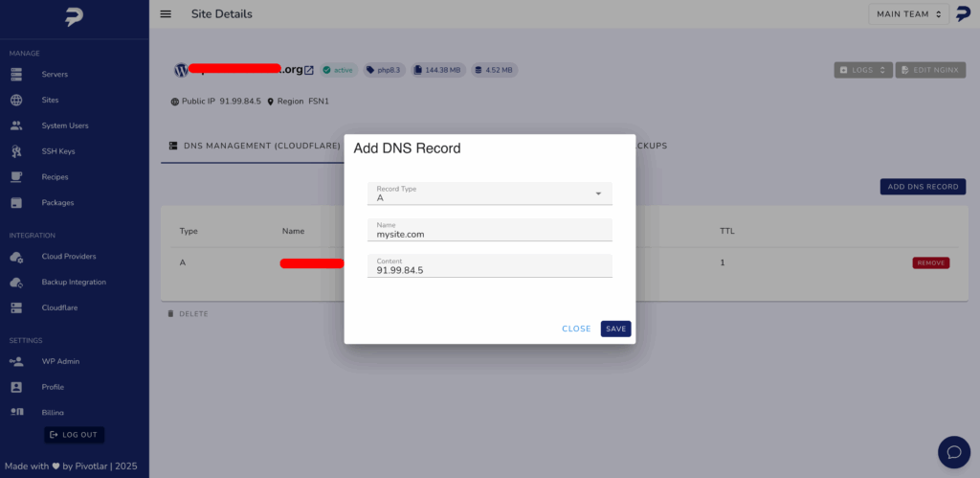980x478 pixels.
Task: Click the external link icon beside domain
Action: (309, 71)
